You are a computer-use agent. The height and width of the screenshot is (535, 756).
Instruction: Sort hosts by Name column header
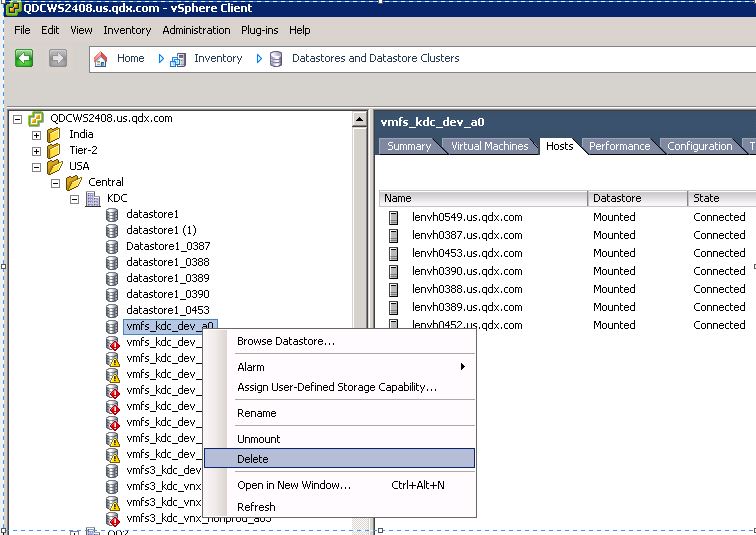(483, 198)
